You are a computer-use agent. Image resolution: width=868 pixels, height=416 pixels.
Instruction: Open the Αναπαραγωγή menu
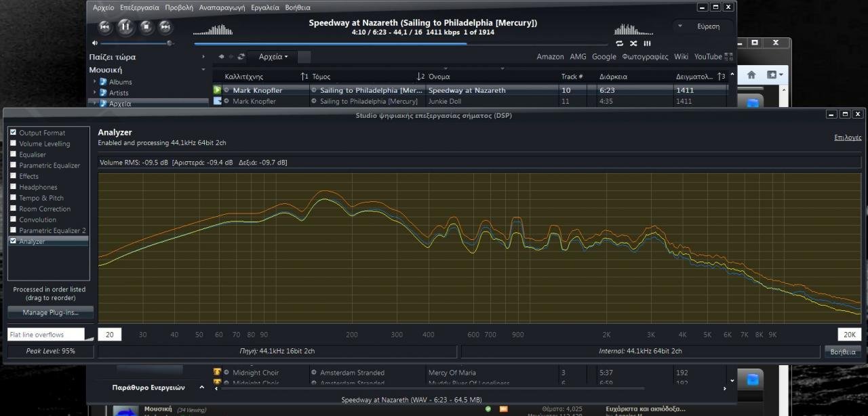tap(222, 7)
